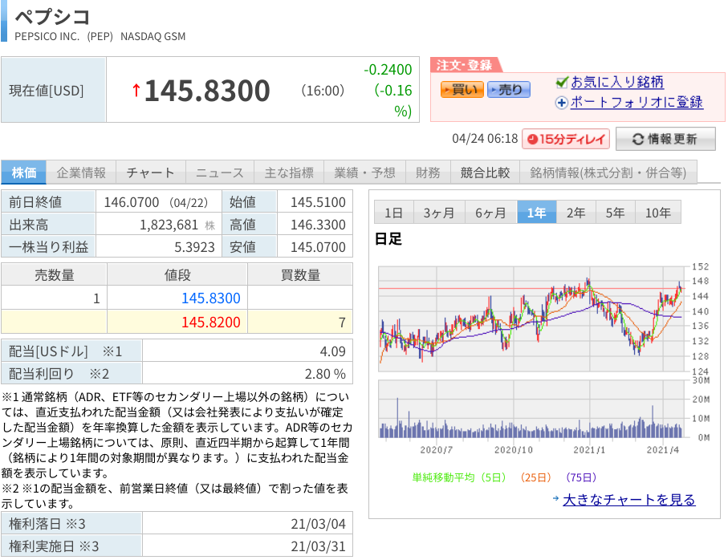Open the ポートフォリオに登録 link
Viewport: 728px width, 560px height.
click(x=636, y=102)
